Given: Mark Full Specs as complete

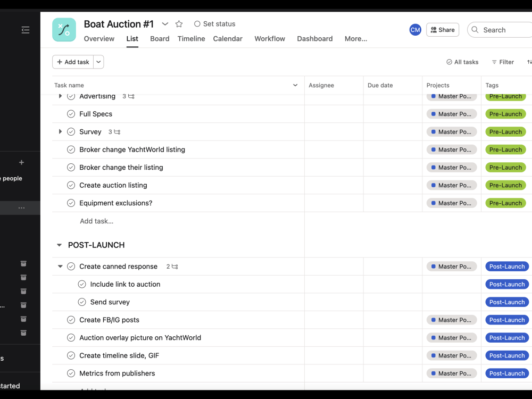Looking at the screenshot, I should click(71, 114).
